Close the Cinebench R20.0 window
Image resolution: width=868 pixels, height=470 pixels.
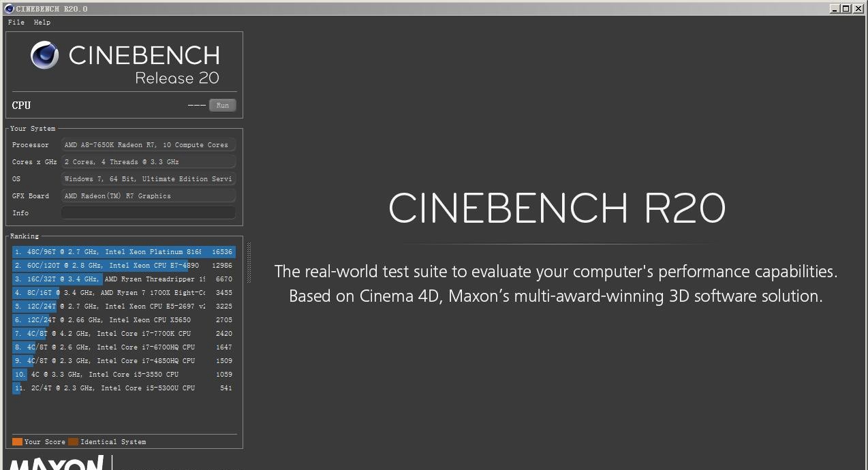[858, 9]
